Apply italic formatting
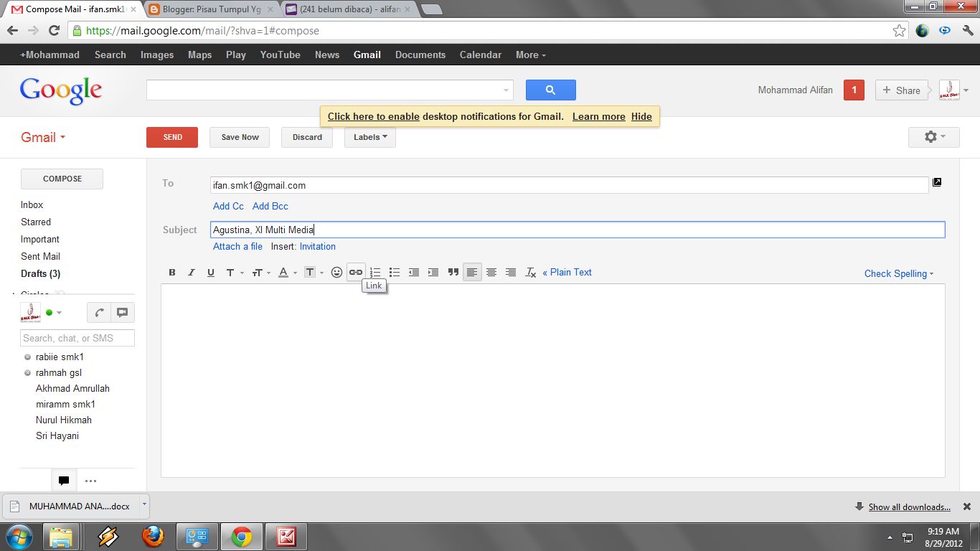 192,272
